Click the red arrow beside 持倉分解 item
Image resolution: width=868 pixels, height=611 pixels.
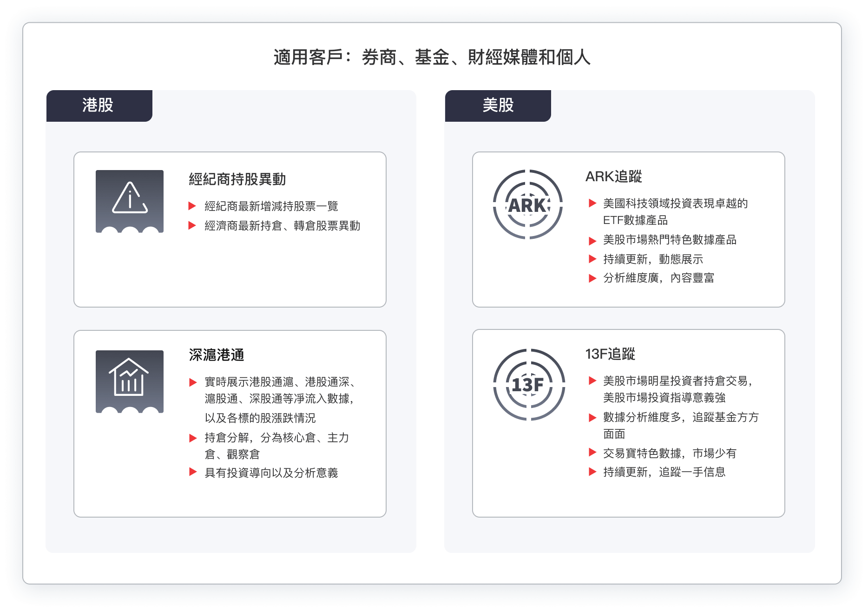point(192,437)
